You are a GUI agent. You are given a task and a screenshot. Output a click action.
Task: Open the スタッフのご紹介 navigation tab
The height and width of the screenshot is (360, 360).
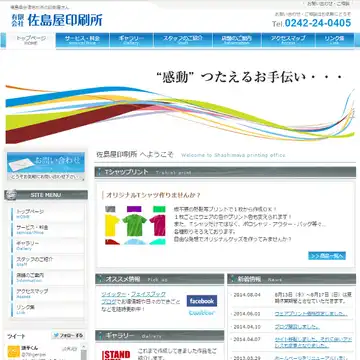[183, 41]
